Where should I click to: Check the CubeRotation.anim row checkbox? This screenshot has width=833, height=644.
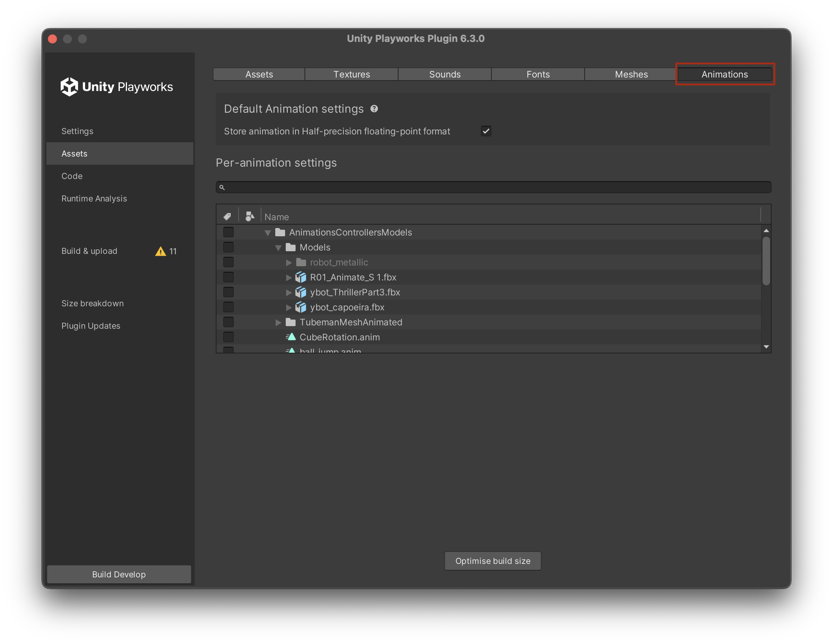pos(228,337)
